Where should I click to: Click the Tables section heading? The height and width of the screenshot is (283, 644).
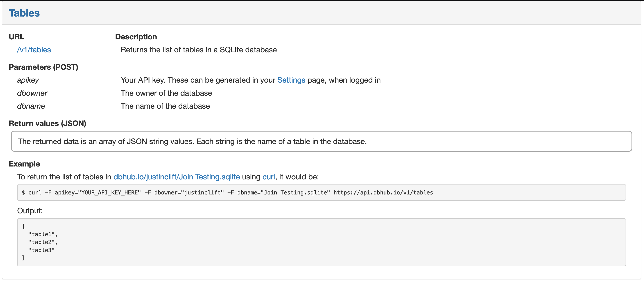24,13
